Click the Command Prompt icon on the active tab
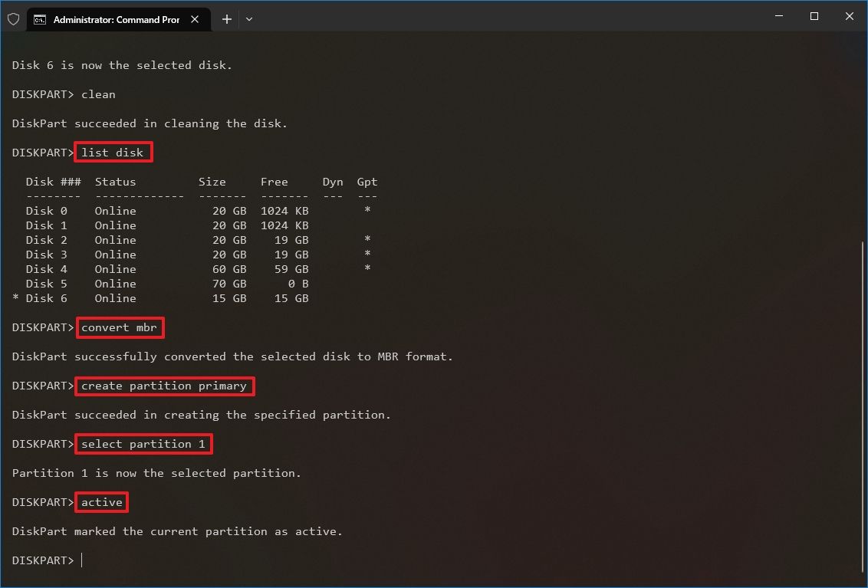This screenshot has height=588, width=868. pyautogui.click(x=41, y=19)
